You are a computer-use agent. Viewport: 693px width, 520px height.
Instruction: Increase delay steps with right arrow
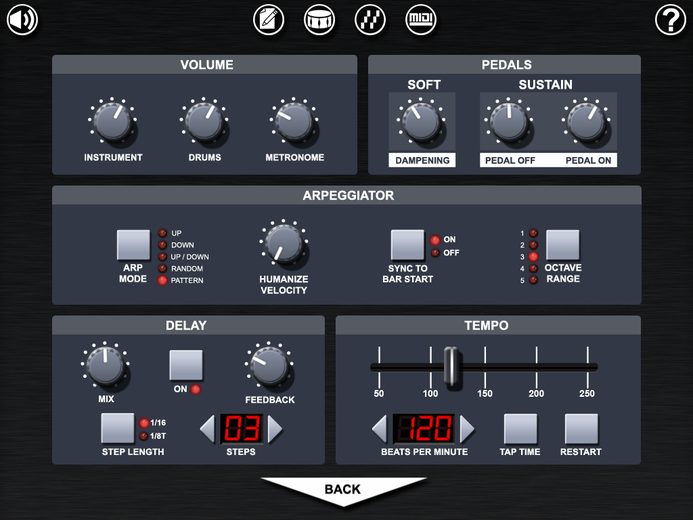tap(274, 429)
